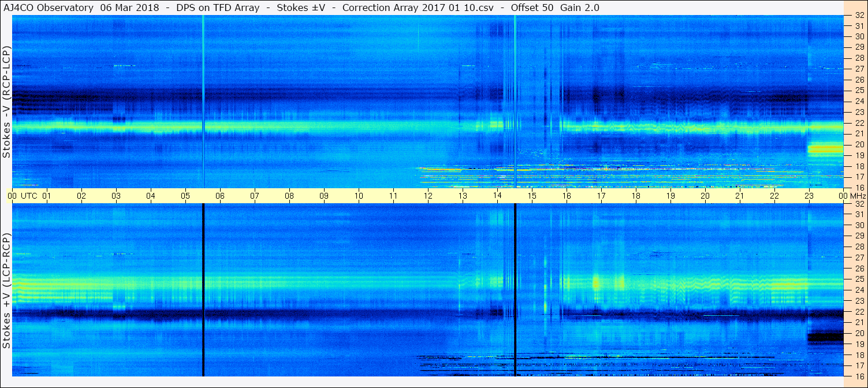868x388 pixels.
Task: Click the 13 hour label on the time axis
Action: pos(463,196)
